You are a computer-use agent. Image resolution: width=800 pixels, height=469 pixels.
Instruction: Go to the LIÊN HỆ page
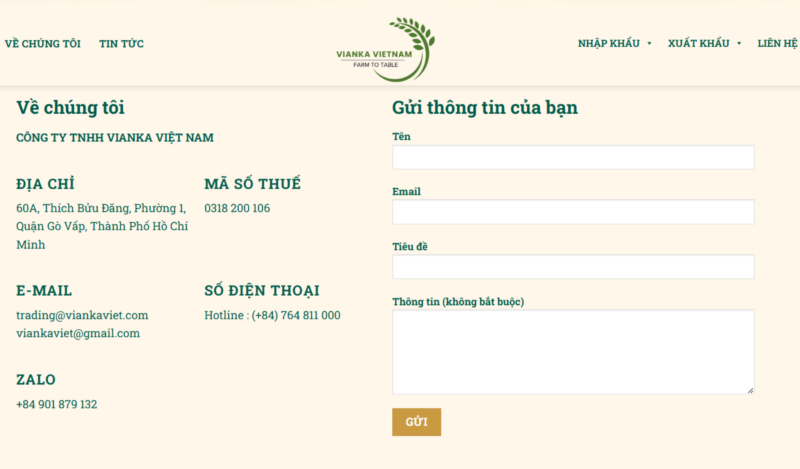pos(777,43)
